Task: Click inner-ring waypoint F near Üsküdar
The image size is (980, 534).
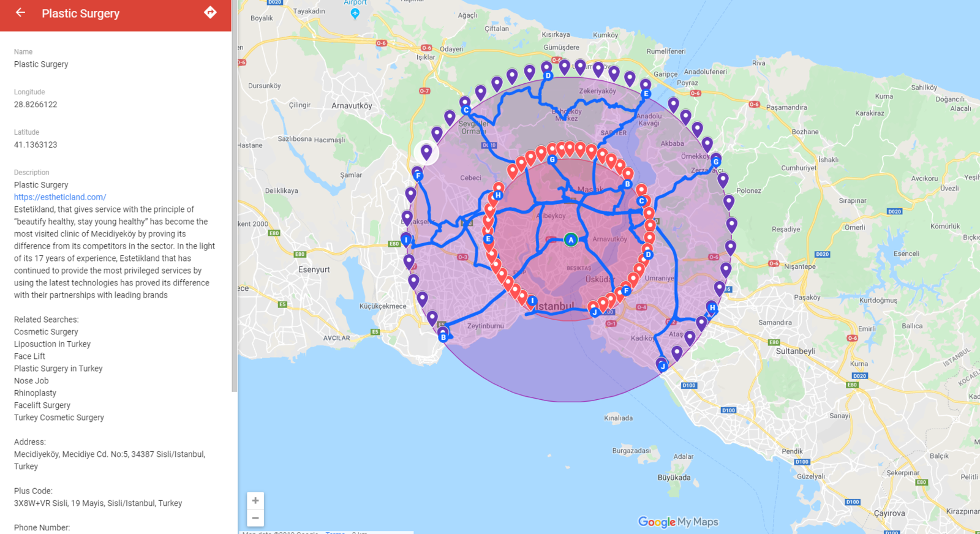Action: 626,290
